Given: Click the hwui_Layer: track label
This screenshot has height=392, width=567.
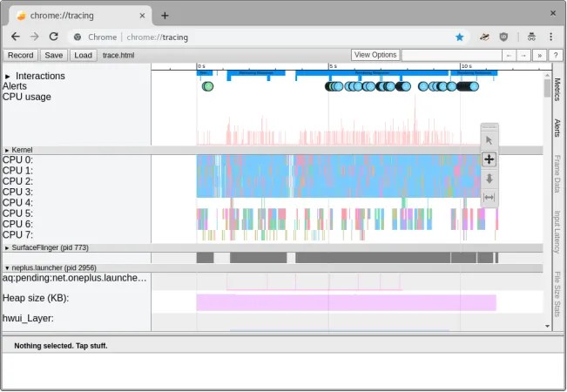Looking at the screenshot, I should [x=28, y=318].
